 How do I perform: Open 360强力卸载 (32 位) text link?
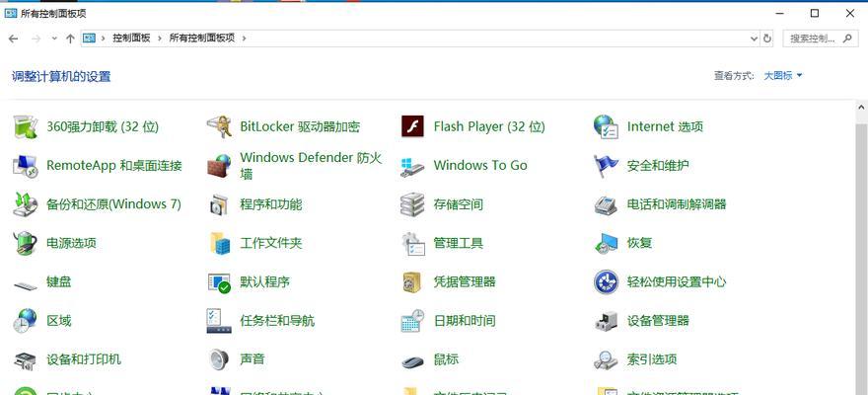pyautogui.click(x=103, y=126)
